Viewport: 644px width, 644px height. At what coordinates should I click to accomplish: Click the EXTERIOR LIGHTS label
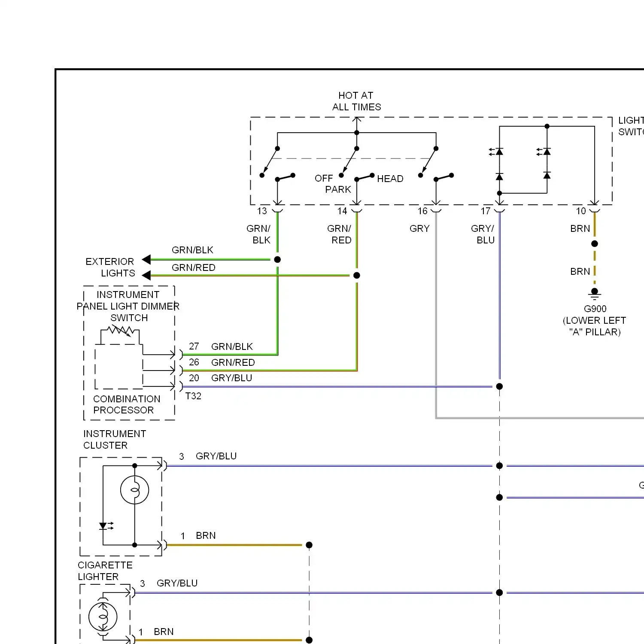(110, 267)
